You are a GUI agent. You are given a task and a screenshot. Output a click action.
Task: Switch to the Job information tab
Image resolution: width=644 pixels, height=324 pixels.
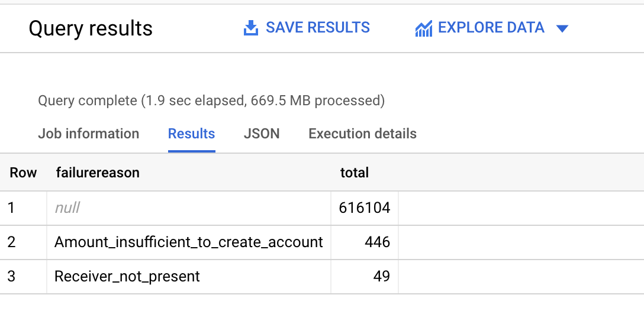tap(88, 134)
